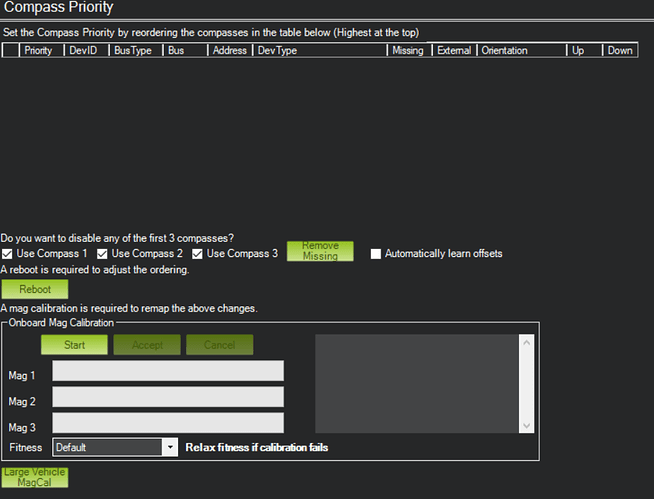Click the Orientation column header
Screen dimensions: 654x499
(x=522, y=50)
